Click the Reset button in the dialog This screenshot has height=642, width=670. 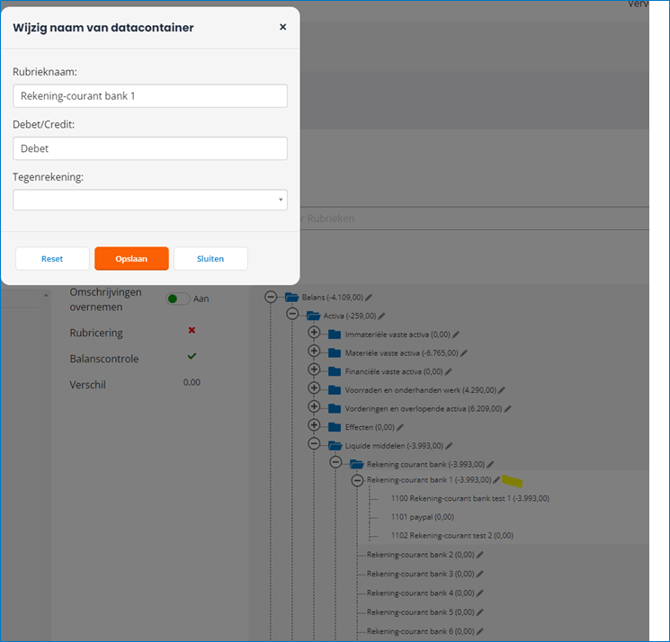(52, 258)
